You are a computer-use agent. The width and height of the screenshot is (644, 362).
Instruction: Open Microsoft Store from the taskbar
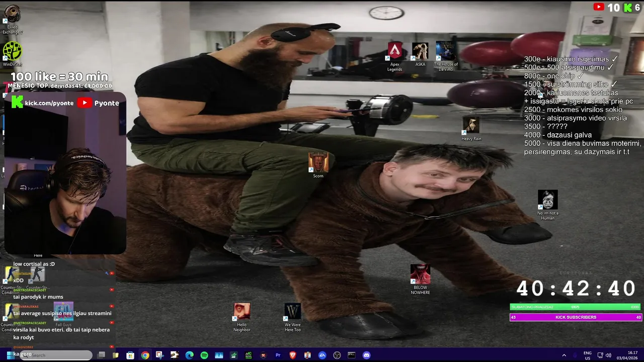(x=130, y=355)
